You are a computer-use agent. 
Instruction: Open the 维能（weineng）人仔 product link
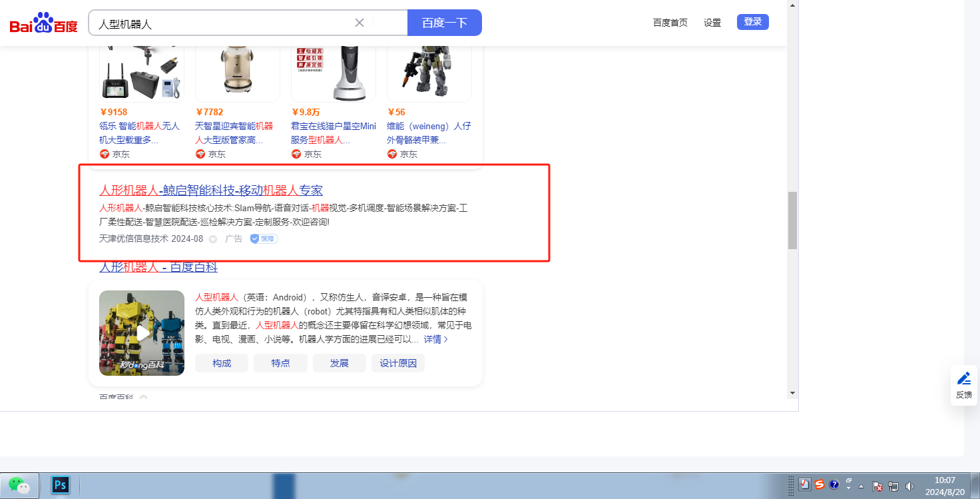(x=429, y=133)
